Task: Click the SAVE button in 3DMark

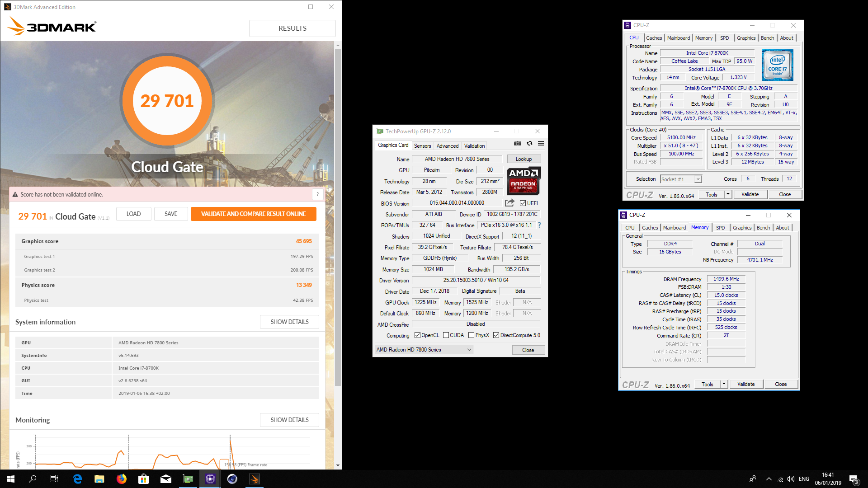Action: tap(171, 214)
